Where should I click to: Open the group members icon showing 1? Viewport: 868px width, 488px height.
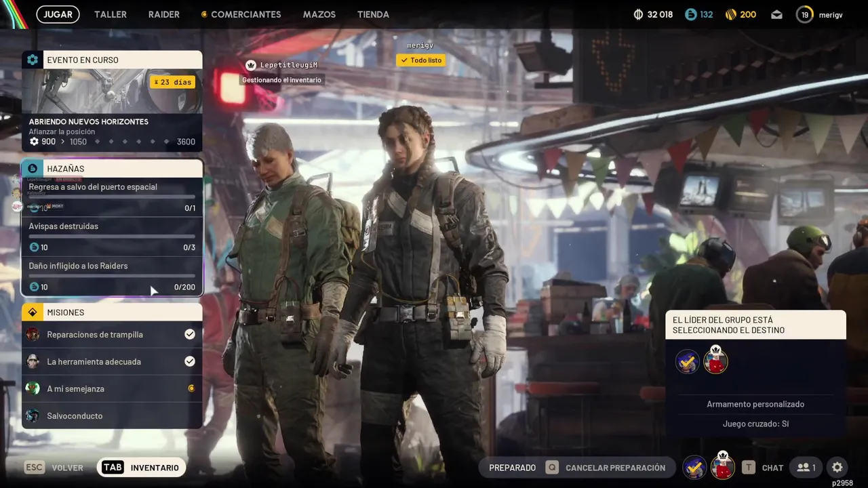coord(806,468)
